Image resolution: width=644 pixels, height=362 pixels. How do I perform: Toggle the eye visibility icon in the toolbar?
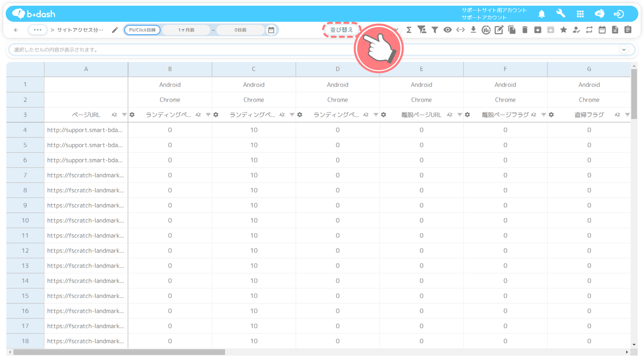[x=447, y=30]
